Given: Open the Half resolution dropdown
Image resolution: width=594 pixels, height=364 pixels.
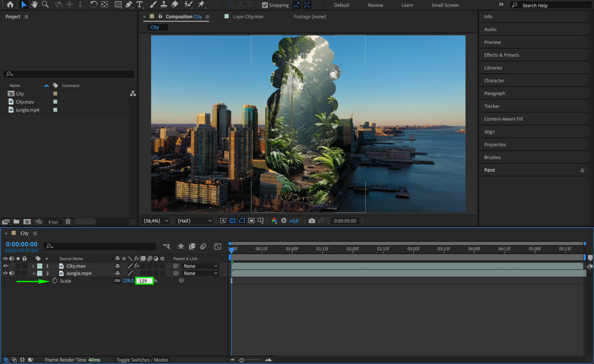Looking at the screenshot, I should [195, 221].
